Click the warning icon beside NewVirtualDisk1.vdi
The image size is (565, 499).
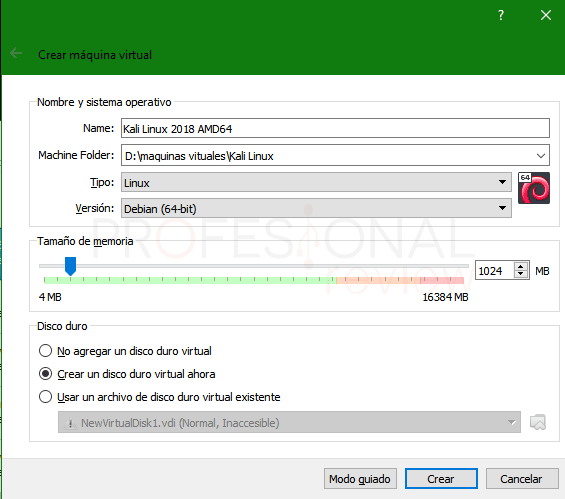[x=70, y=423]
